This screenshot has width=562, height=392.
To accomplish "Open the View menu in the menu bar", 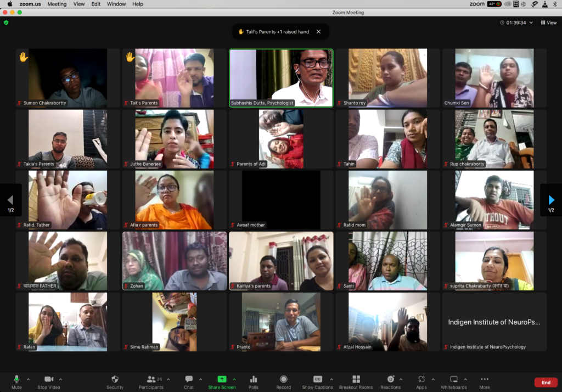I will tap(78, 4).
